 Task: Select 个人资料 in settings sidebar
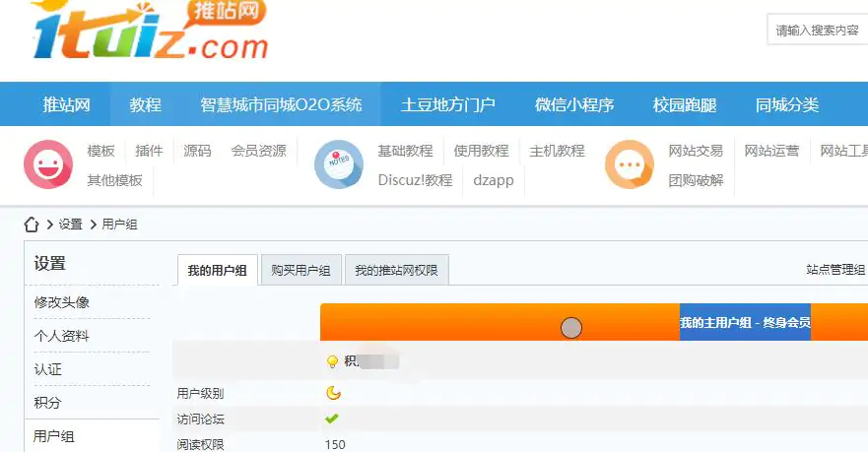(61, 336)
